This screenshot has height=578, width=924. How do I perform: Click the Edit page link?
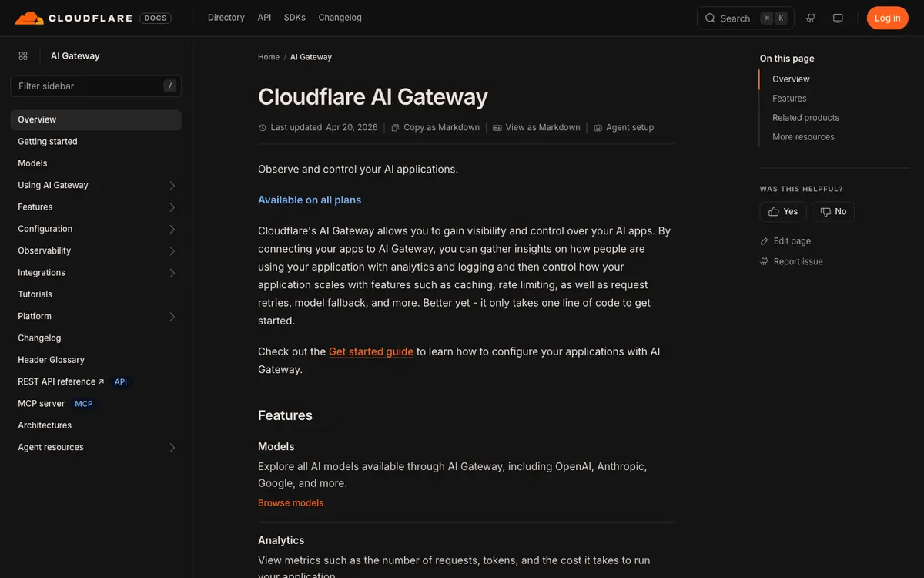792,241
